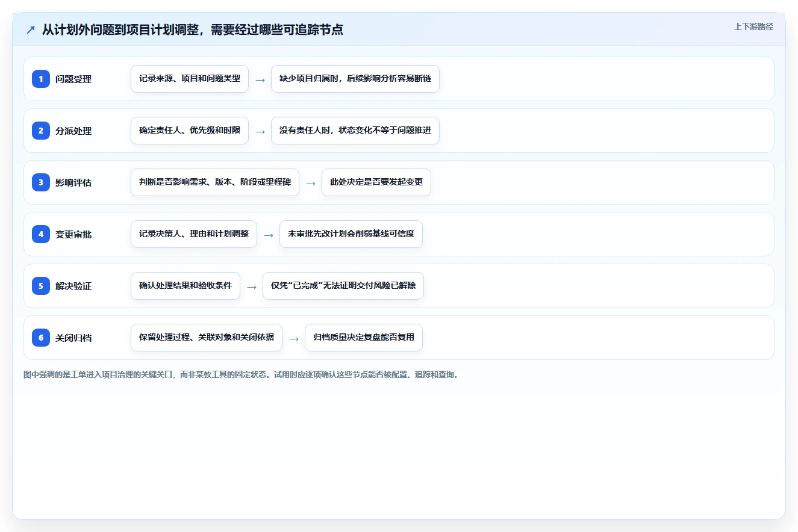Screen dimensions: 798x532
Task: Click the arrow in the 分派处理 row
Action: point(260,131)
